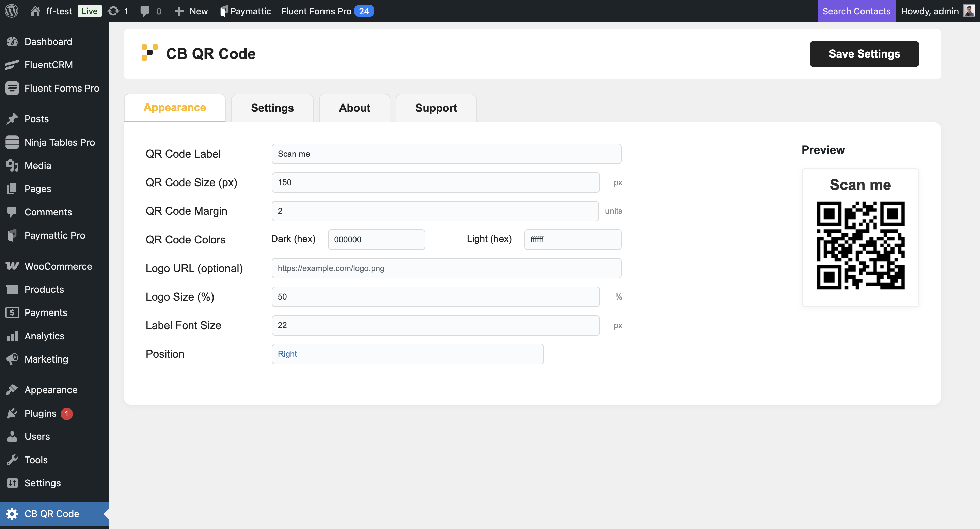Click the Users person icon
980x529 pixels.
tap(12, 437)
